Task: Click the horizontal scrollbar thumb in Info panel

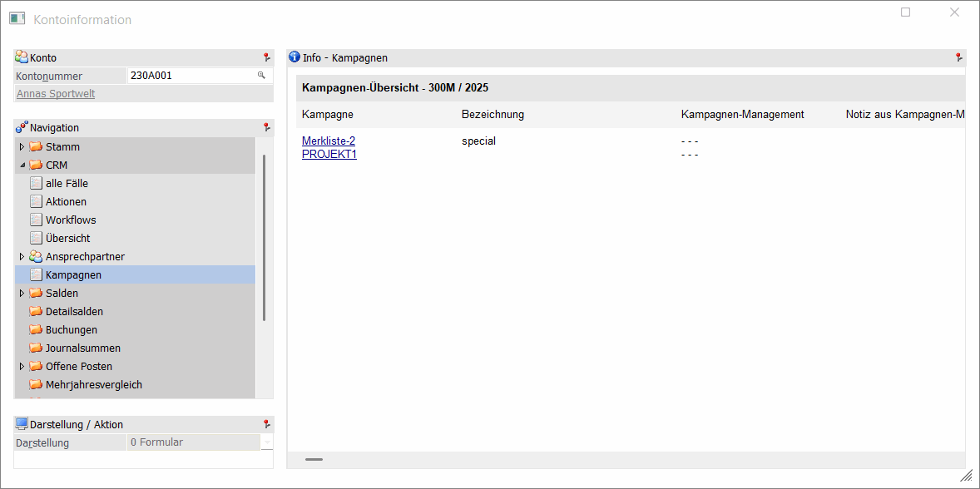Action: pos(314,460)
